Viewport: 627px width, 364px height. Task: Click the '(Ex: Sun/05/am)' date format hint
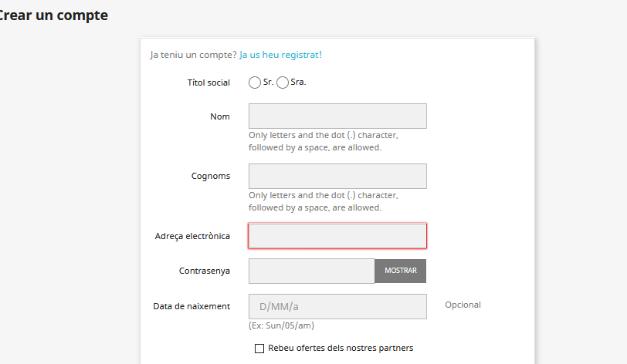click(x=281, y=325)
